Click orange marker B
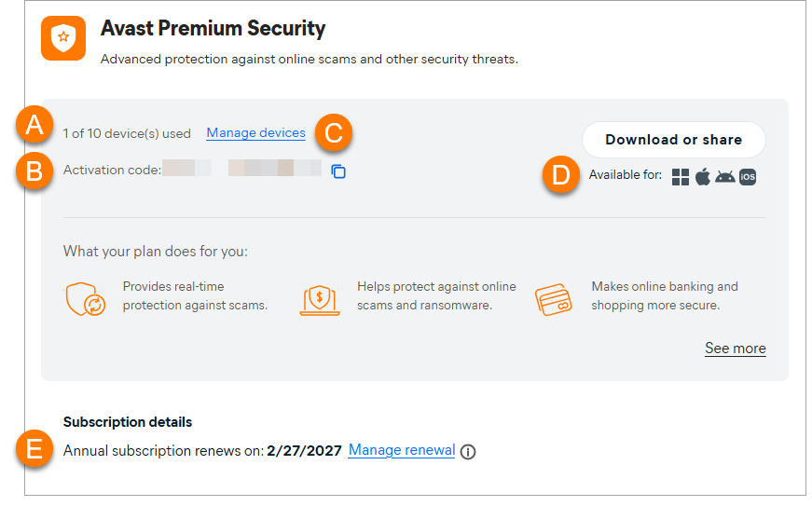Image resolution: width=812 pixels, height=506 pixels. [34, 171]
